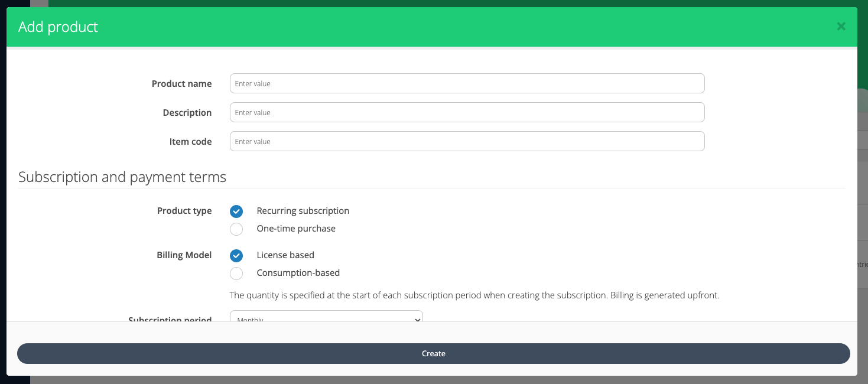Close the Add product dialog

841,27
